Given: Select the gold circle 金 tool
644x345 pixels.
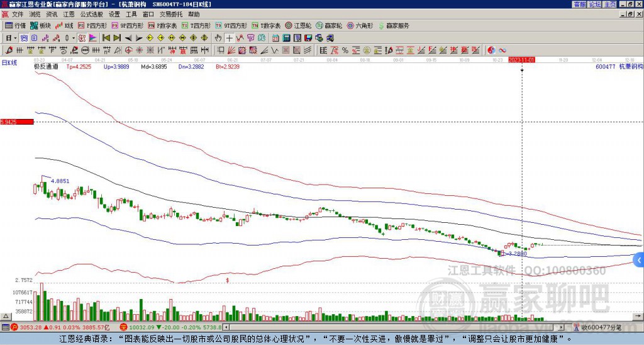Looking at the screenshot, I should pyautogui.click(x=367, y=50).
